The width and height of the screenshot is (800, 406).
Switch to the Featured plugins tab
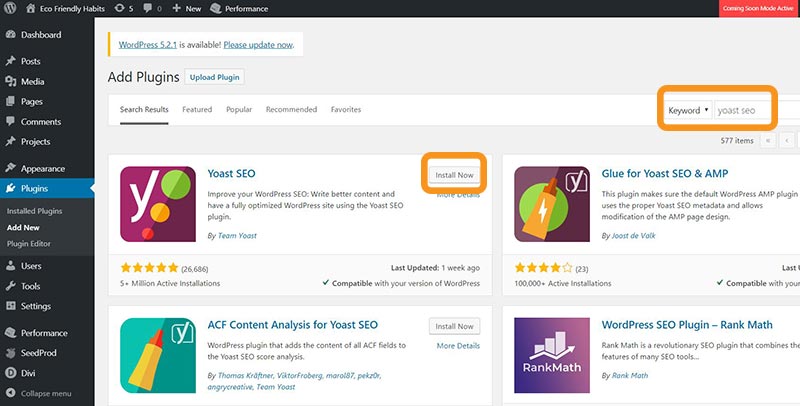[x=197, y=109]
